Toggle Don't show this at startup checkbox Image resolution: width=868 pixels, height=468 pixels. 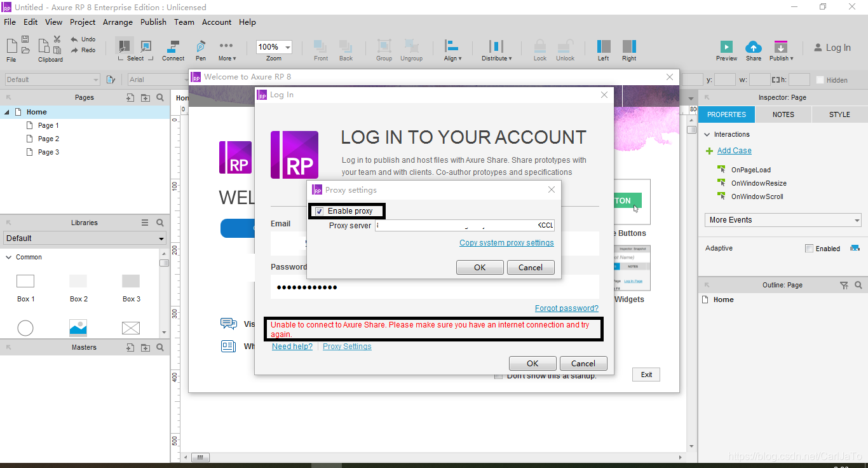pos(499,376)
